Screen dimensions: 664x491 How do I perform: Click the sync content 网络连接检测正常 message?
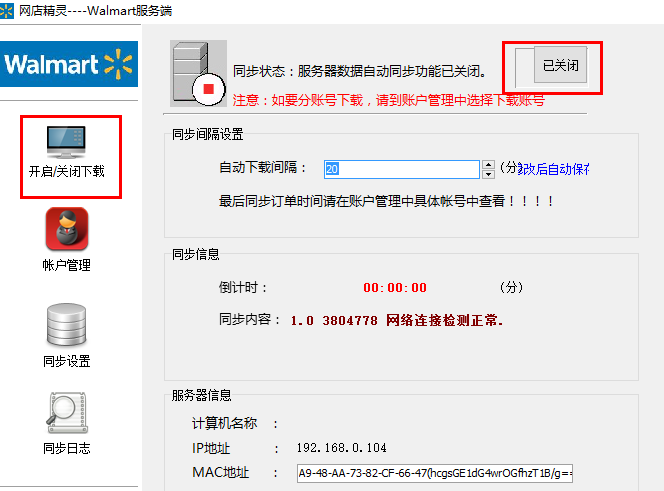[397, 321]
